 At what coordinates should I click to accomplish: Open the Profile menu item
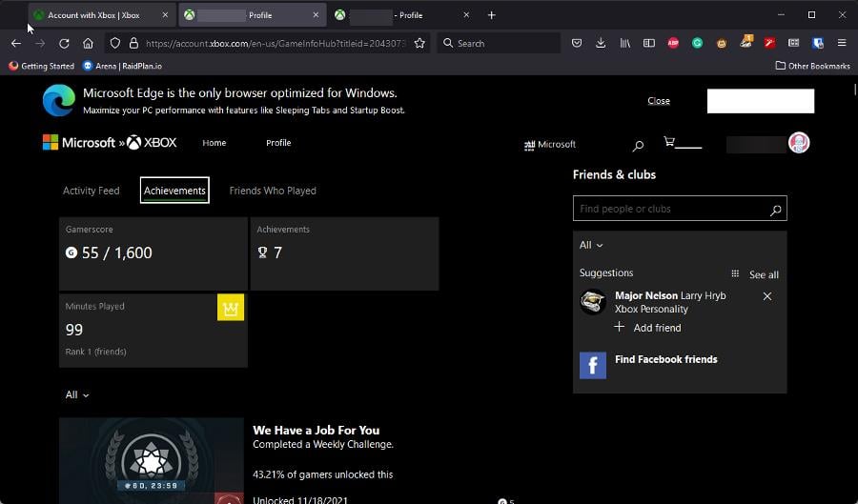tap(278, 143)
